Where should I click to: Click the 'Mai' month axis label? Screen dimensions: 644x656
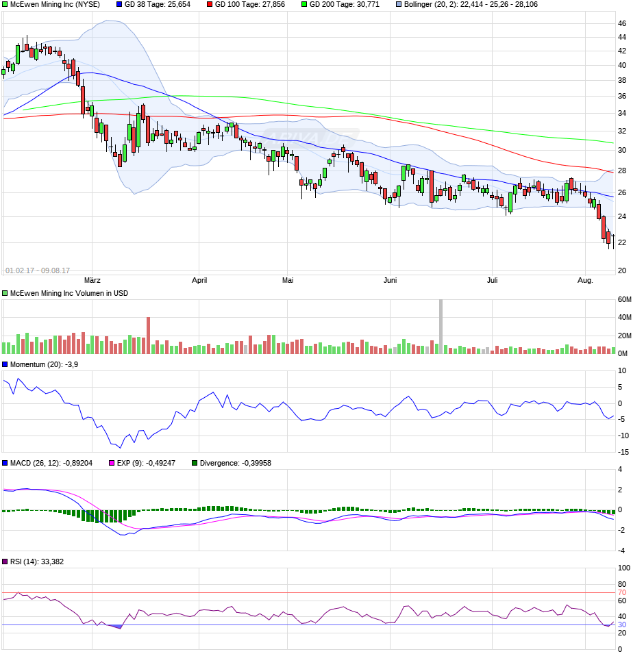pyautogui.click(x=288, y=280)
